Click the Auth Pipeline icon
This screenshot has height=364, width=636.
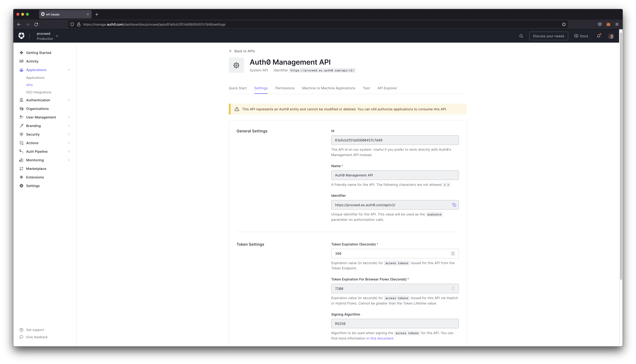coord(22,152)
